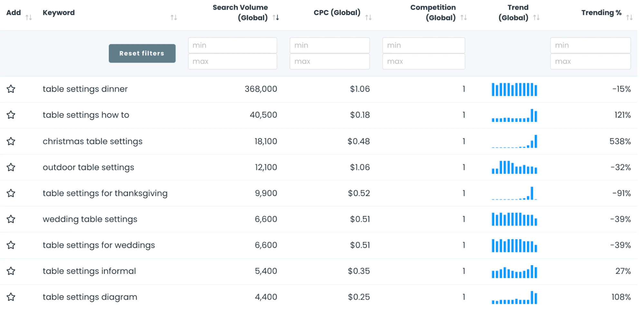This screenshot has height=310, width=644.
Task: Sort by Trend (Global) arrows
Action: coord(536,17)
